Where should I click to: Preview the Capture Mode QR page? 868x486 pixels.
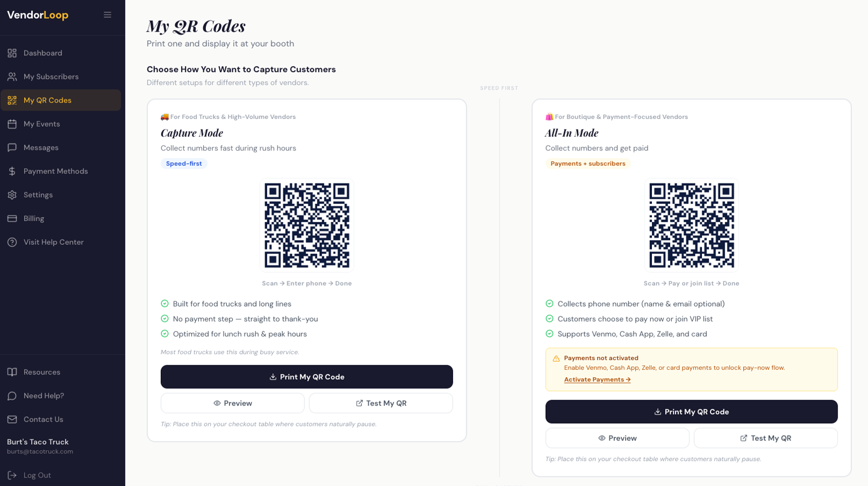tap(233, 403)
